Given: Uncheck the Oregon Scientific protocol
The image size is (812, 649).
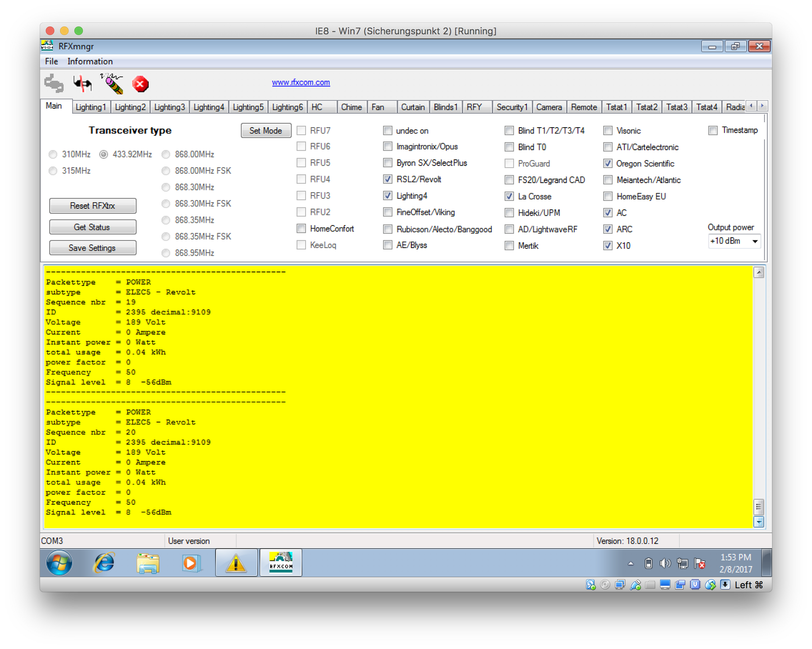Looking at the screenshot, I should click(608, 163).
